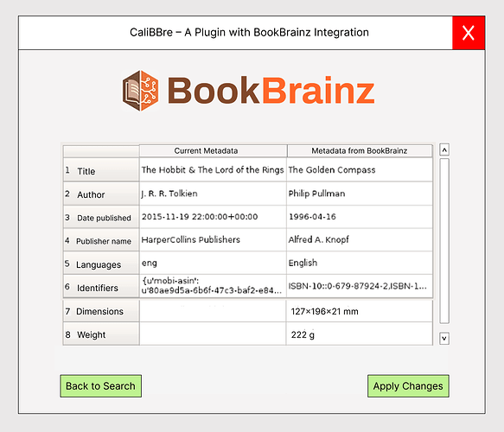Image resolution: width=504 pixels, height=432 pixels.
Task: Click the scroll down arrow of the table
Action: click(x=444, y=338)
